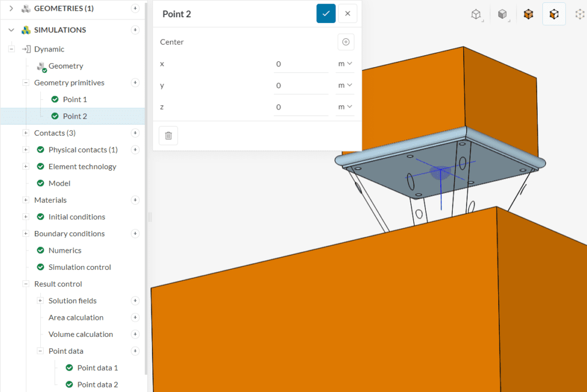The height and width of the screenshot is (392, 587).
Task: Select the Numerics settings item
Action: [x=65, y=250]
